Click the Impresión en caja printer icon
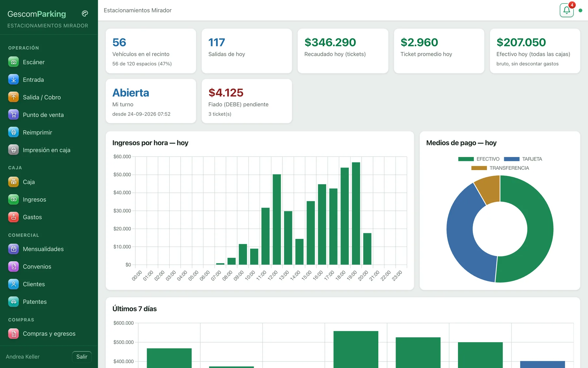The width and height of the screenshot is (588, 368). pyautogui.click(x=13, y=150)
